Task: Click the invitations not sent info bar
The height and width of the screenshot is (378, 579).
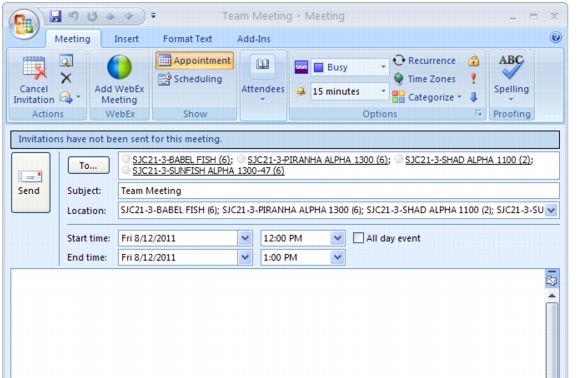Action: (x=285, y=139)
